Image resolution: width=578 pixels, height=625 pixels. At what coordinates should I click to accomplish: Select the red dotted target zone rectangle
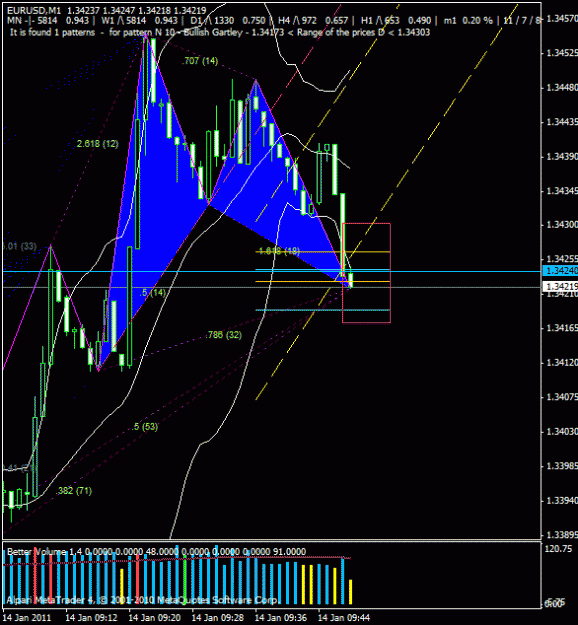[366, 273]
